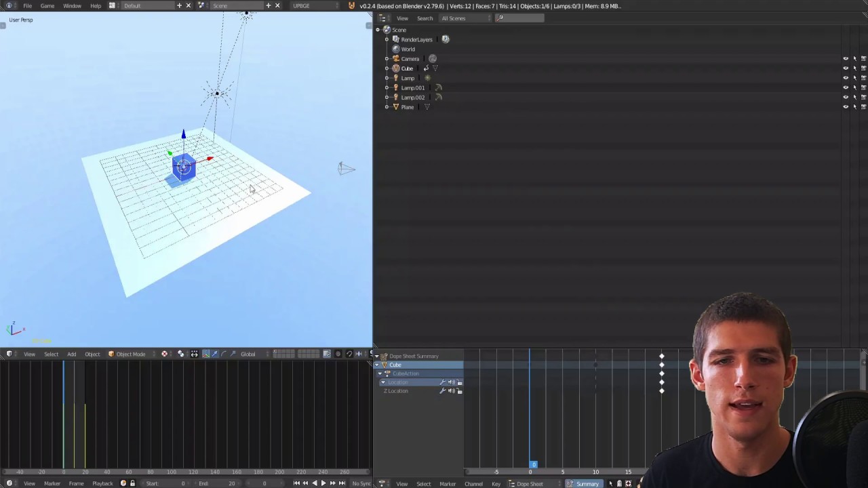Click the Cube mesh object icon
Image resolution: width=868 pixels, height=488 pixels.
(396, 68)
